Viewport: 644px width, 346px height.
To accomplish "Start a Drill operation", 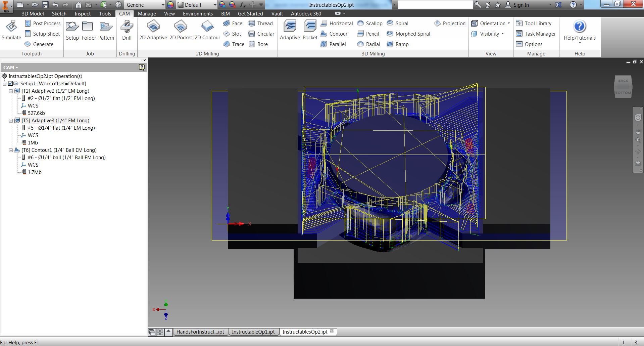I will 127,30.
